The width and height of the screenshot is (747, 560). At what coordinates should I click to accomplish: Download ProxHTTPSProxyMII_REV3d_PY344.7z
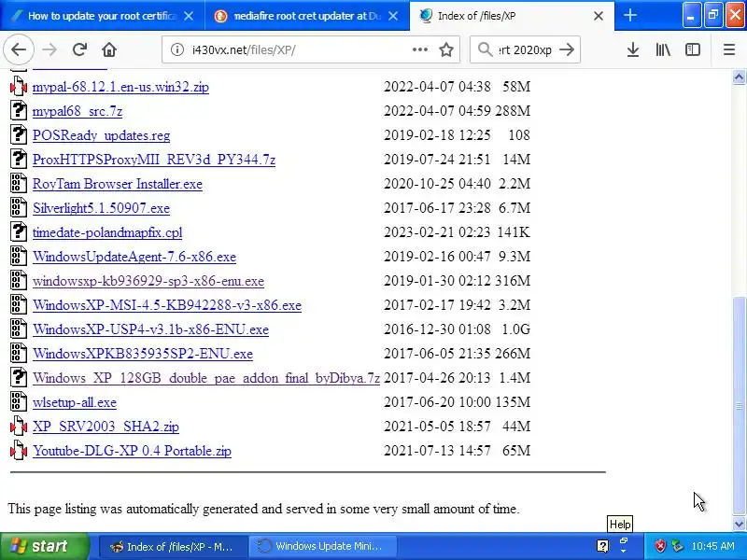pyautogui.click(x=154, y=160)
